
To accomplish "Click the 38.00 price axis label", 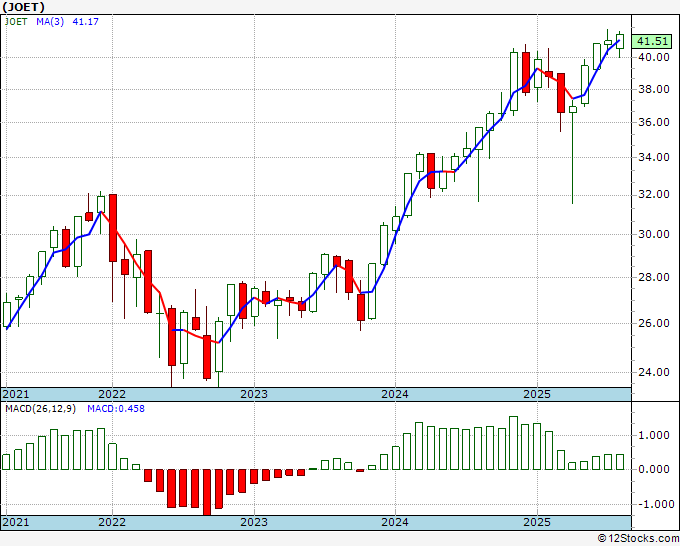I will coord(654,89).
